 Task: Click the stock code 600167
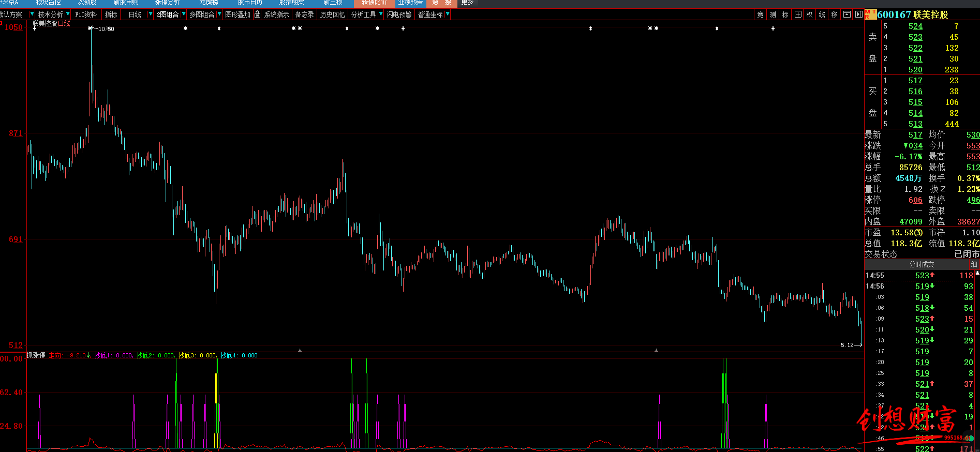894,14
